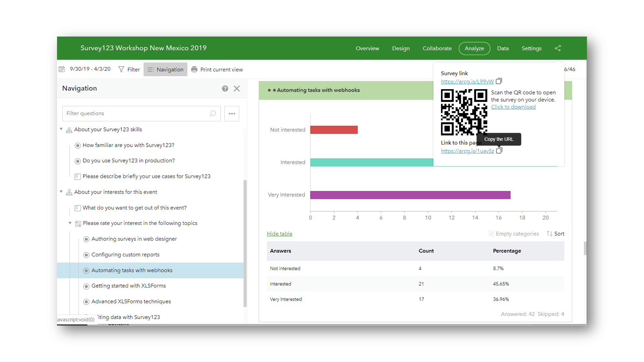
Task: Toggle the Navigation panel button
Action: (x=165, y=69)
